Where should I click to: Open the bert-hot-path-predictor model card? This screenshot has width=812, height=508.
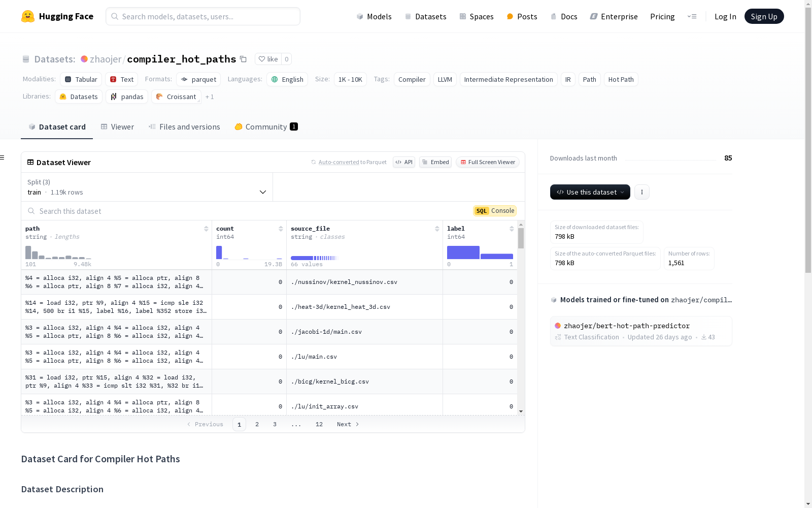pos(641,331)
